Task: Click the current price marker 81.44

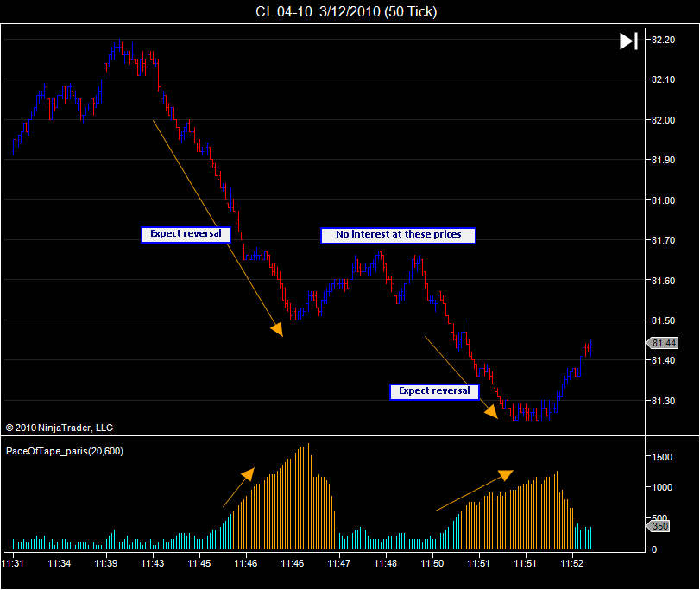Action: click(x=663, y=343)
